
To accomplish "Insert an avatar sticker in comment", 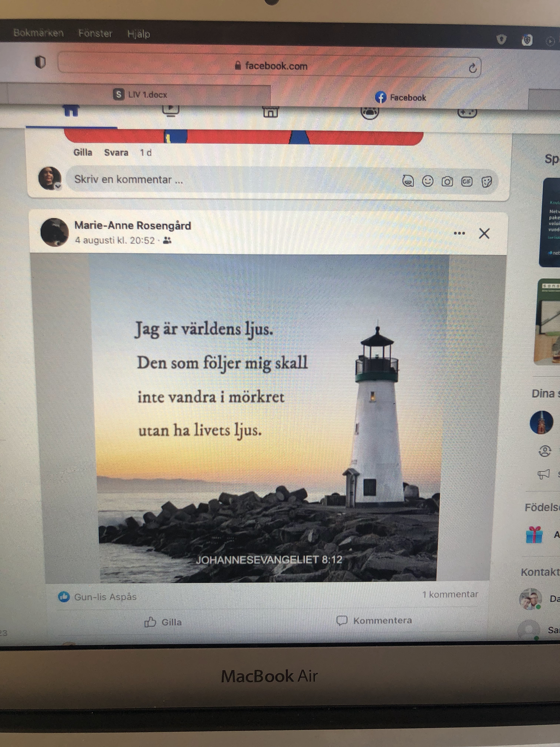I will (408, 181).
